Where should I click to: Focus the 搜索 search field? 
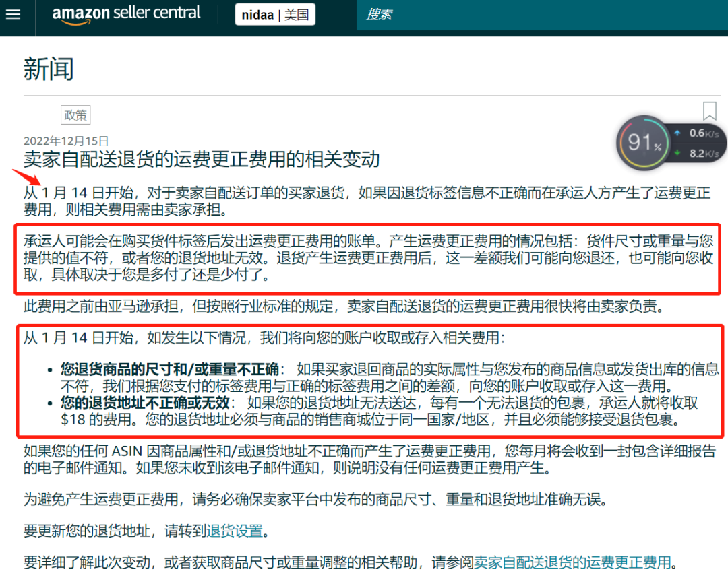(x=542, y=15)
